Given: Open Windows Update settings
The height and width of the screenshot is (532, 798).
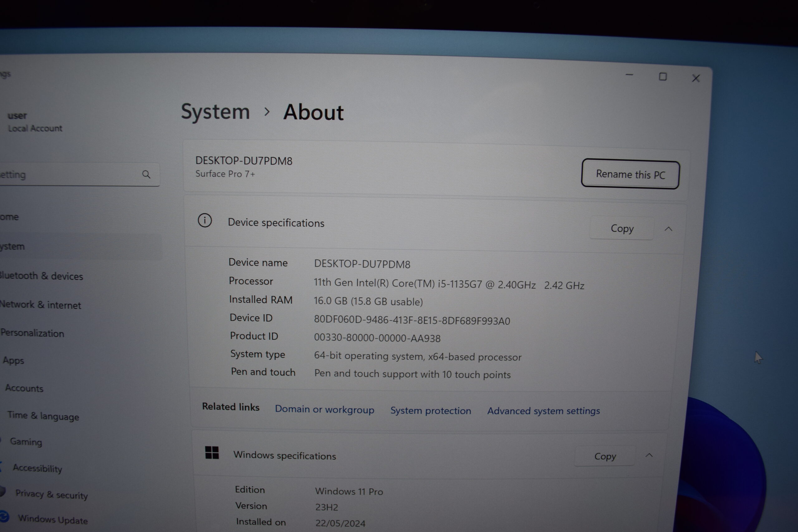Looking at the screenshot, I should point(53,519).
